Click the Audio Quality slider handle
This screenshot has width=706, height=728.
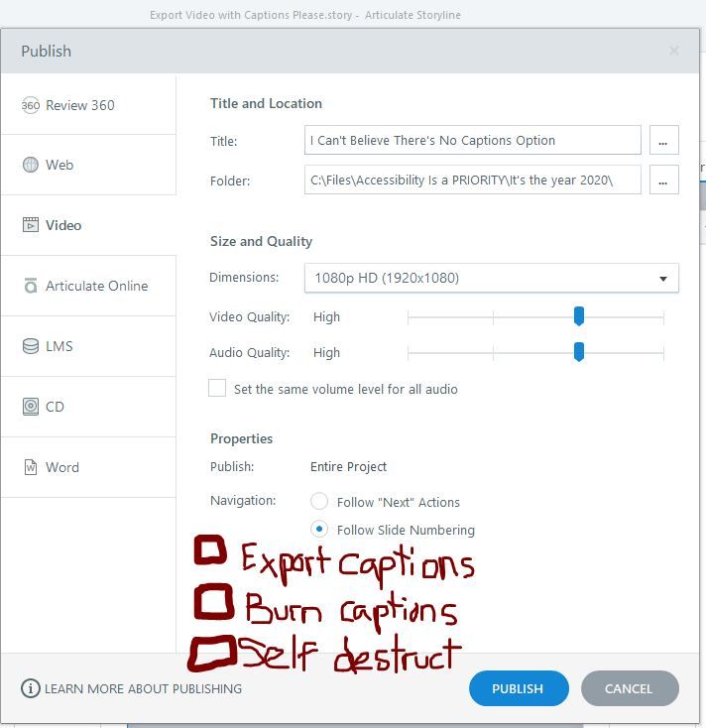[x=579, y=352]
